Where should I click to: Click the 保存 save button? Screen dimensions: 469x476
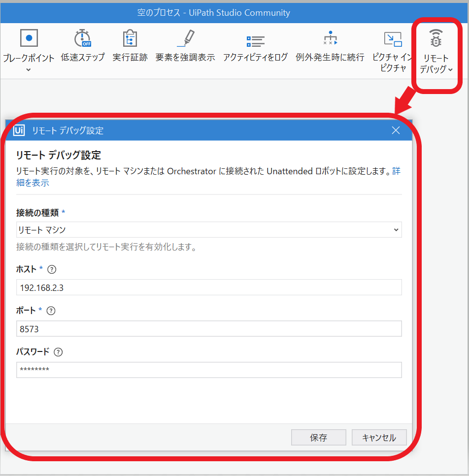(x=319, y=438)
